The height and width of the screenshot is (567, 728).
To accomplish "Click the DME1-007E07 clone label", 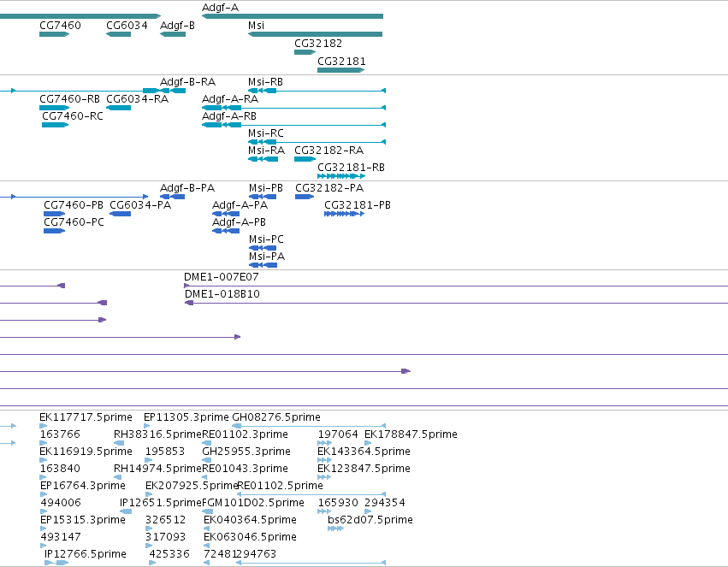I will point(222,277).
